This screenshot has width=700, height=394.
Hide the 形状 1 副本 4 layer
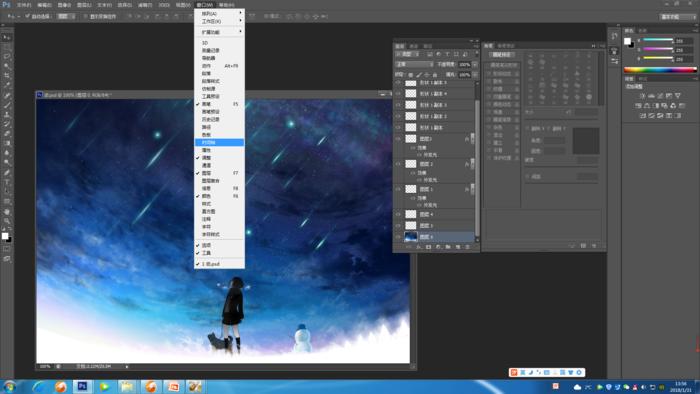click(x=398, y=94)
